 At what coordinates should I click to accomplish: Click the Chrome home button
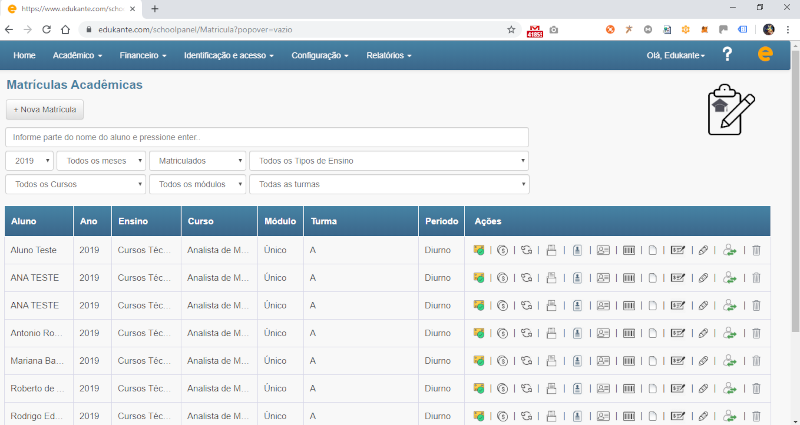pyautogui.click(x=65, y=30)
